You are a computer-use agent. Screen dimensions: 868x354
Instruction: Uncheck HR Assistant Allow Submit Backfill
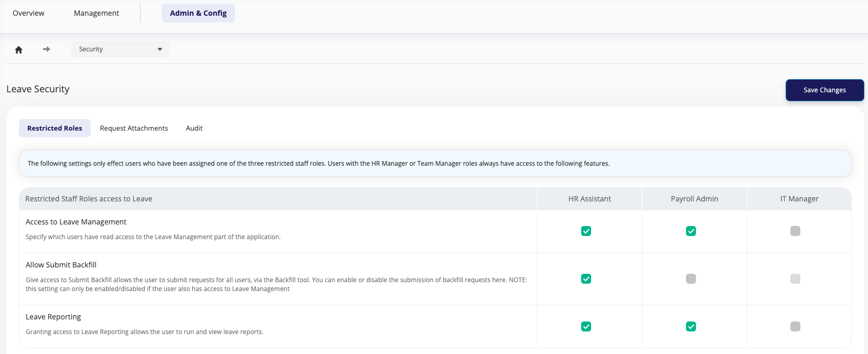click(586, 278)
